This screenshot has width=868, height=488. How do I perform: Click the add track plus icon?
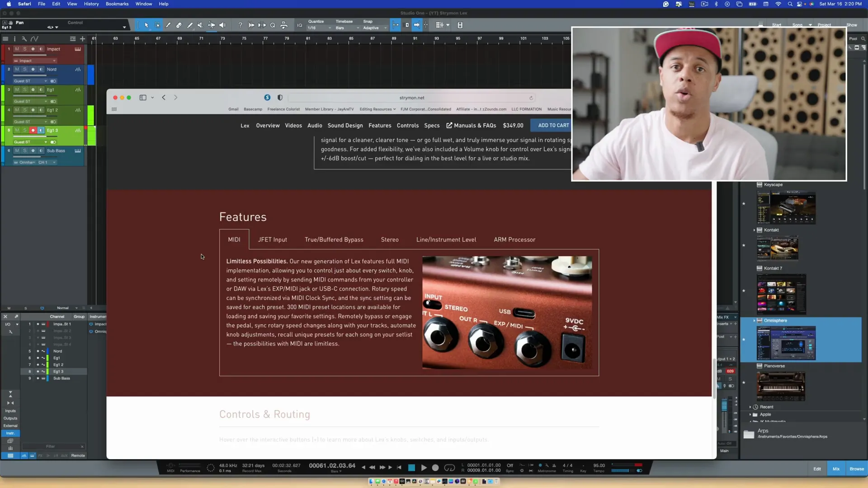82,39
